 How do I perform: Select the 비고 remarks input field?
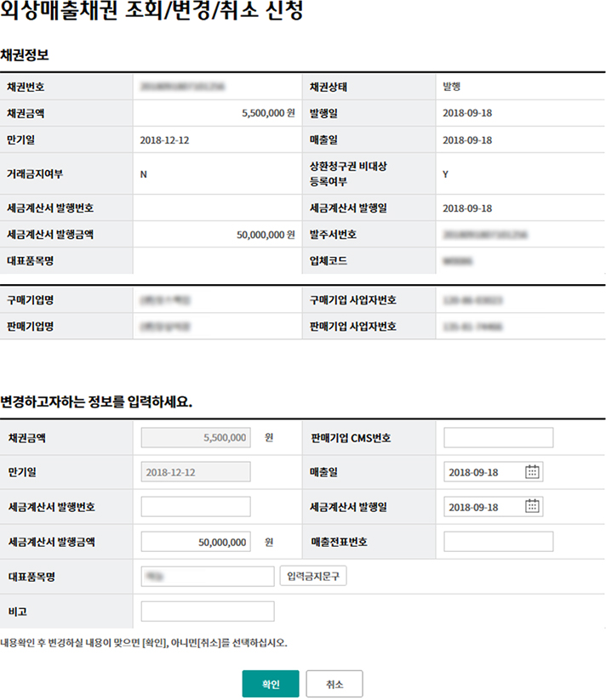208,612
